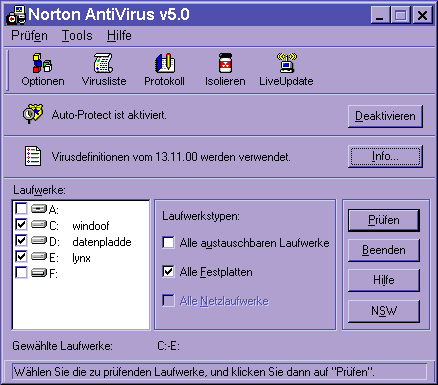Click the E: hard drive icon
438x385 pixels.
click(39, 257)
